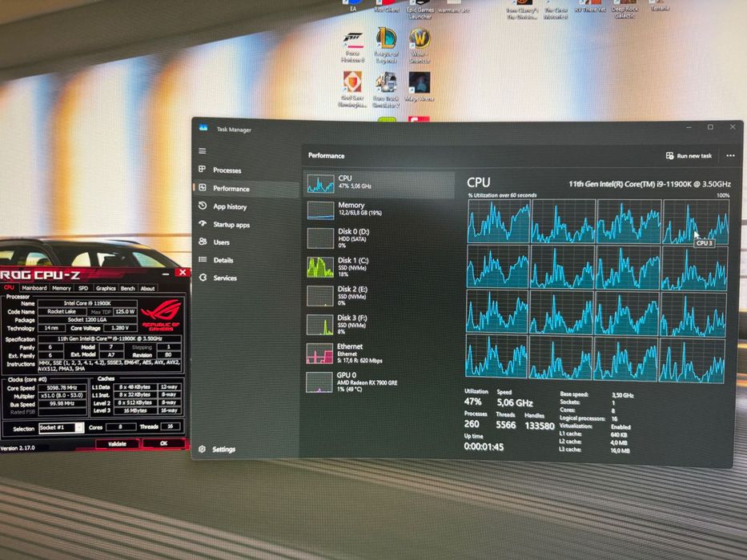Click the Core Speed value 5098.78 MHz
The image size is (747, 560).
point(62,388)
